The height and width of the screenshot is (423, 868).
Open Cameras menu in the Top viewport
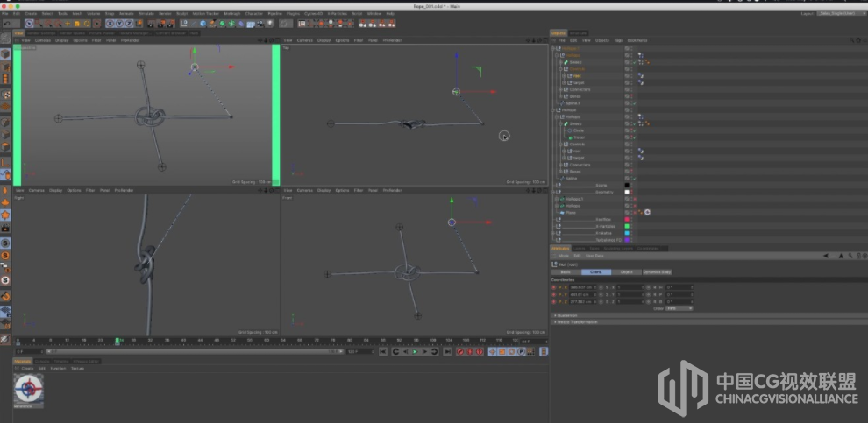(x=305, y=40)
